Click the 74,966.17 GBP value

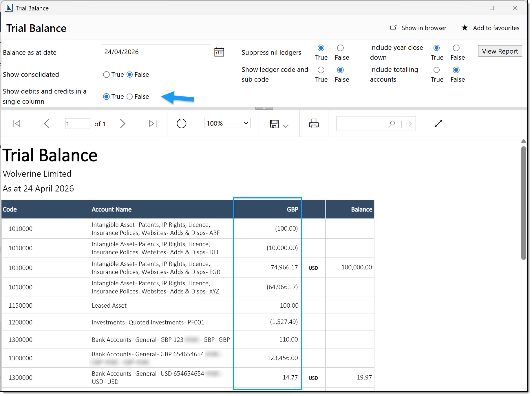tap(284, 267)
